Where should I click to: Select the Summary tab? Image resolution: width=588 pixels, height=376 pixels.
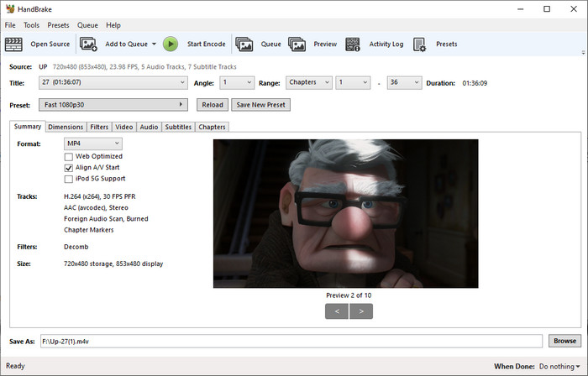pyautogui.click(x=28, y=127)
